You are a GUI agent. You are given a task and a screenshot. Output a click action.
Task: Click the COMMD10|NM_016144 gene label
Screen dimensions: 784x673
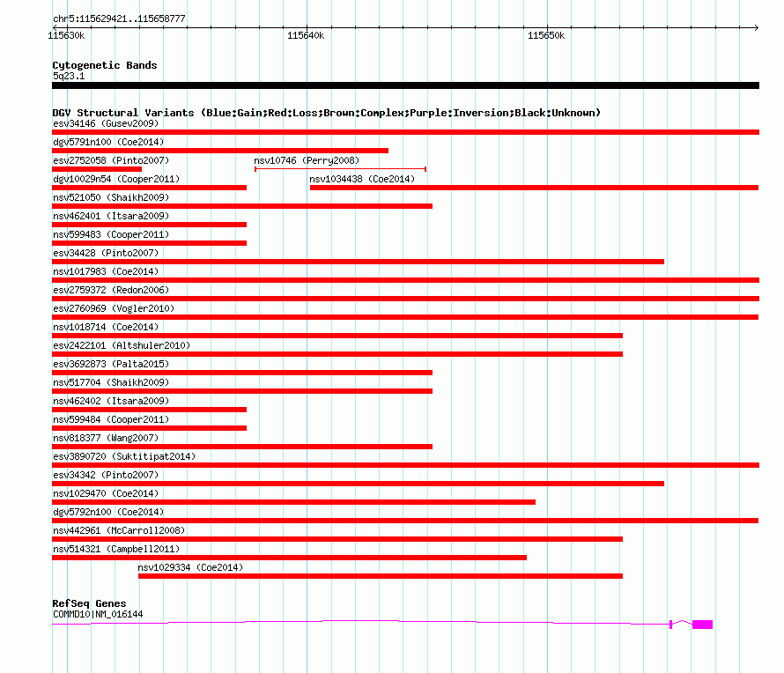pos(98,614)
